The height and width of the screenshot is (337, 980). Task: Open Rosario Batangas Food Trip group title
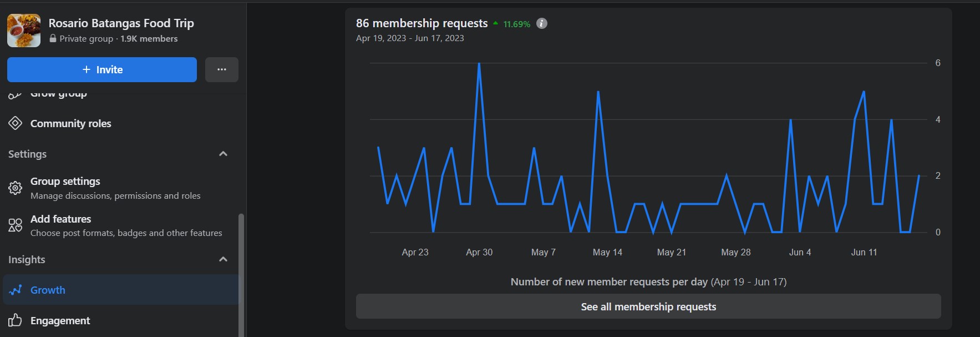pyautogui.click(x=121, y=23)
